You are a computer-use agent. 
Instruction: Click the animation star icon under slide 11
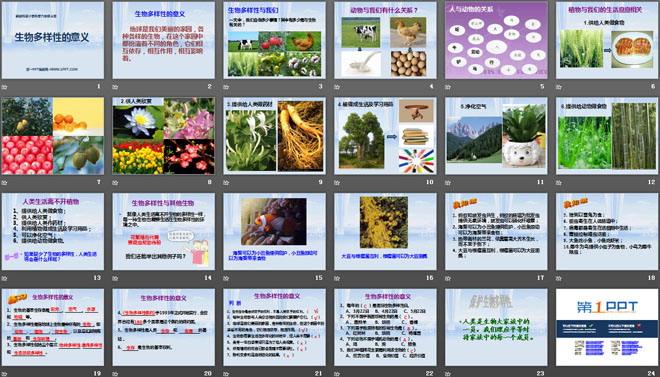tap(448, 183)
